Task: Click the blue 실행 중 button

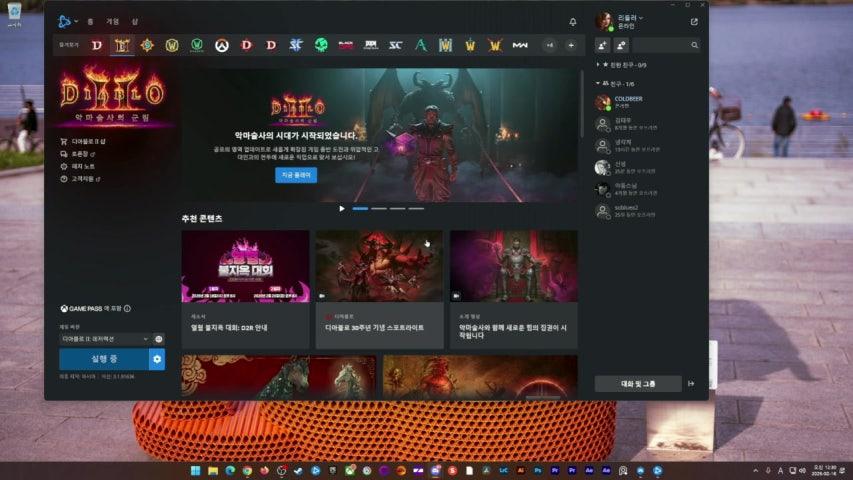Action: pyautogui.click(x=104, y=359)
